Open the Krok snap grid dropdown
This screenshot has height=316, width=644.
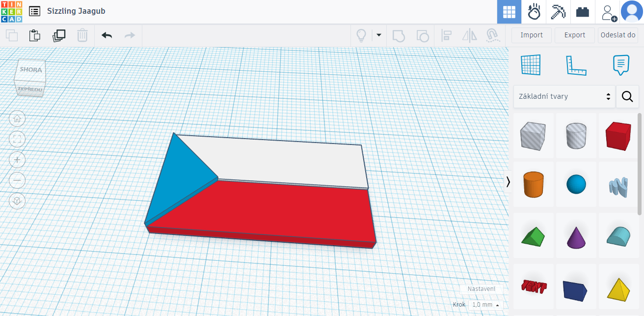point(486,305)
